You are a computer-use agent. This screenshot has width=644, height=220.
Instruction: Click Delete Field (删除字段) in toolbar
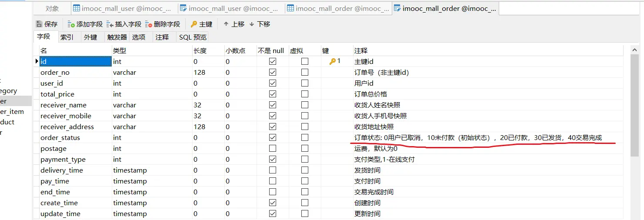coord(163,24)
